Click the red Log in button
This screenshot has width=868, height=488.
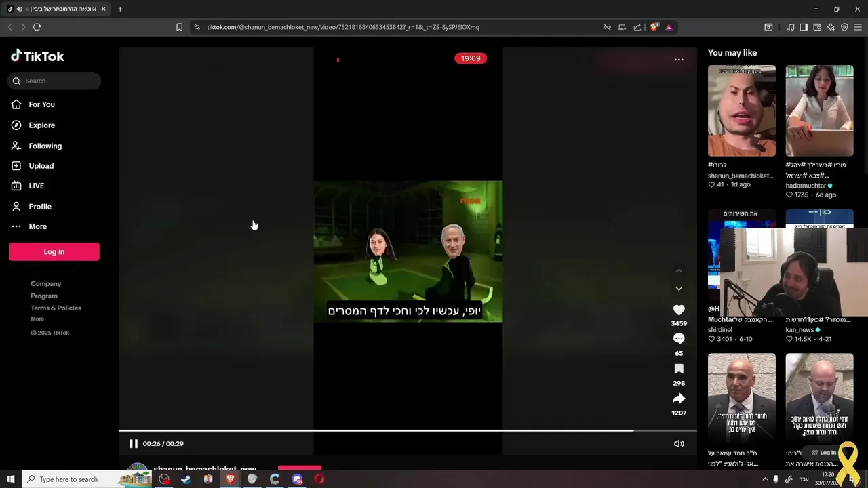(x=54, y=251)
